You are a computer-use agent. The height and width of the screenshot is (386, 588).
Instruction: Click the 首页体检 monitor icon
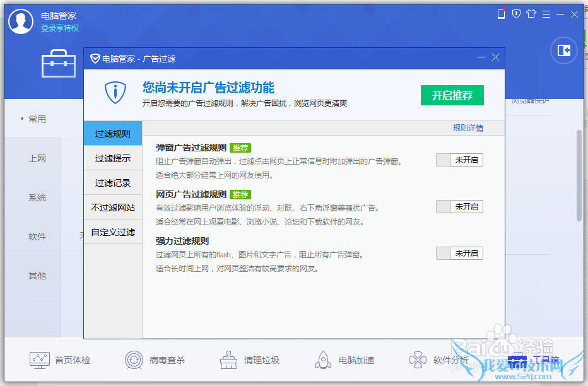coord(40,360)
